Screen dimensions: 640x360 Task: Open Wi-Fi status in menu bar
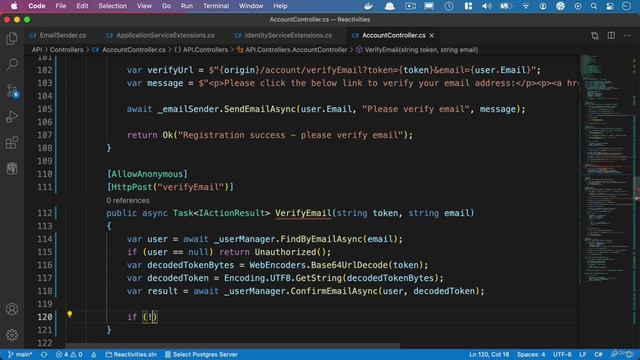[526, 6]
